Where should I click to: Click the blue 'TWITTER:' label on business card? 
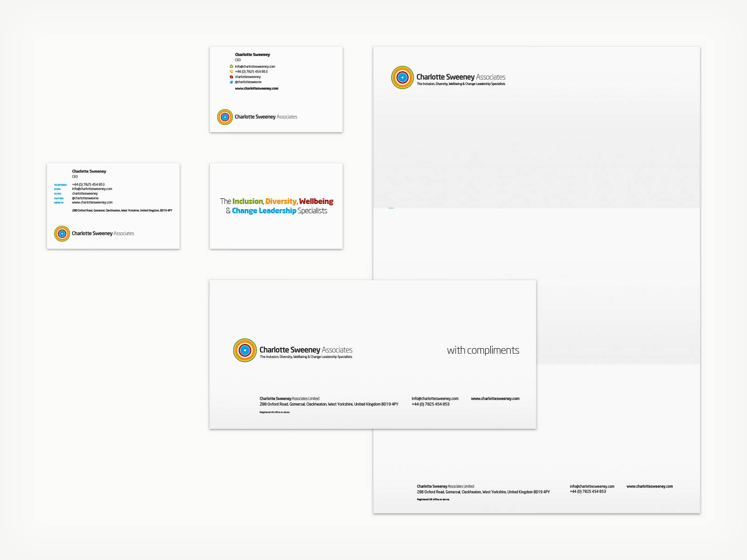[x=59, y=198]
